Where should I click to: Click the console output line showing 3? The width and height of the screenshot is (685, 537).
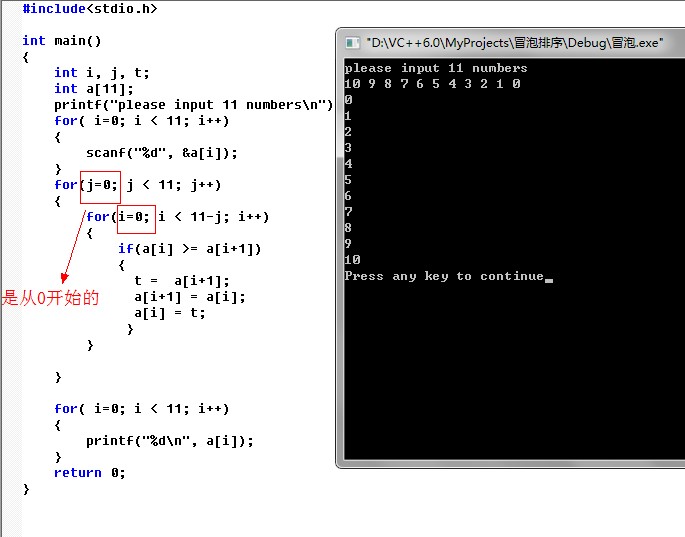pyautogui.click(x=348, y=148)
